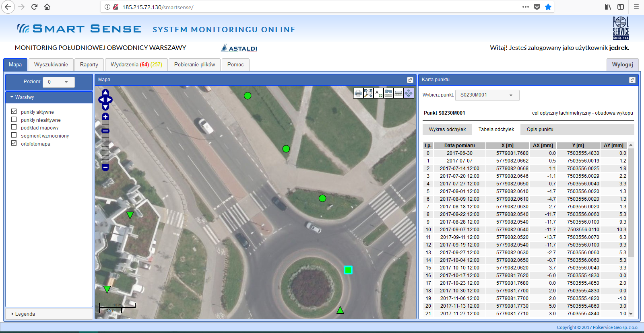Viewport: 644px width, 333px height.
Task: Open the Raporty tab
Action: coord(89,65)
